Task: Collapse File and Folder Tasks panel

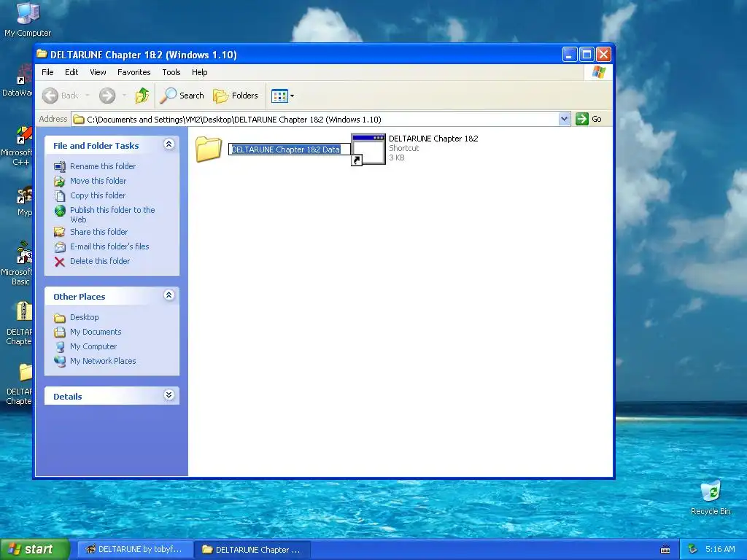Action: coord(169,144)
